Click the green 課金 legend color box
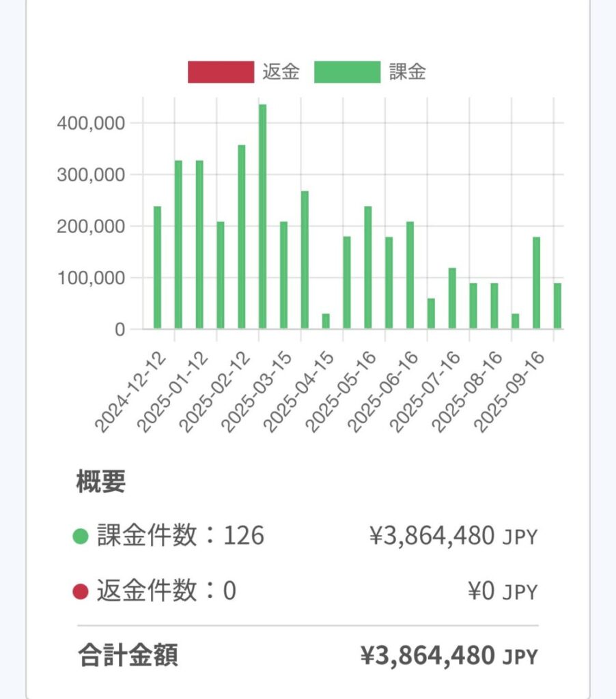Viewport: 616px width, 699px height. pyautogui.click(x=347, y=72)
